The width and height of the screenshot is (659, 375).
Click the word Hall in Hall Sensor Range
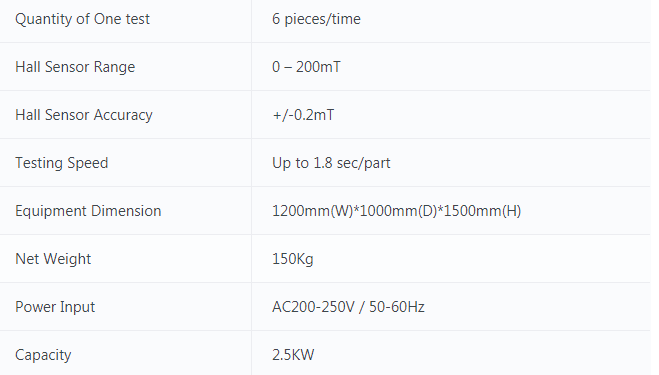(x=28, y=67)
